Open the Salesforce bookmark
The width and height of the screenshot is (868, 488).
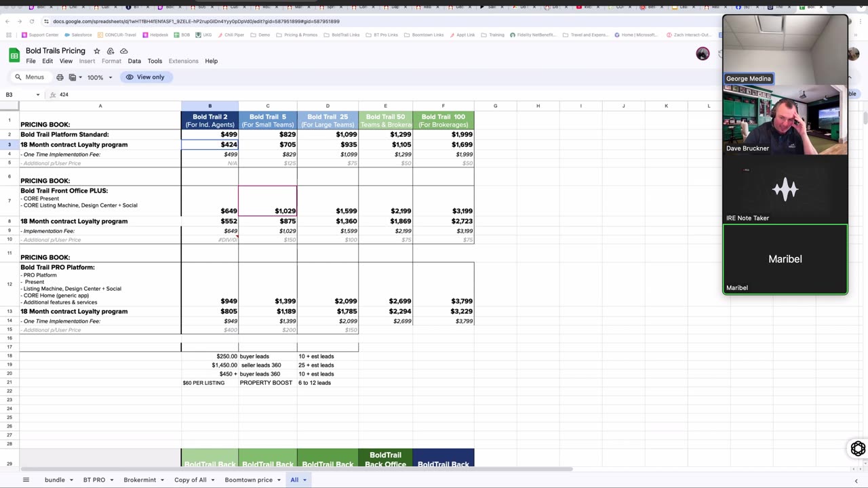click(x=78, y=35)
